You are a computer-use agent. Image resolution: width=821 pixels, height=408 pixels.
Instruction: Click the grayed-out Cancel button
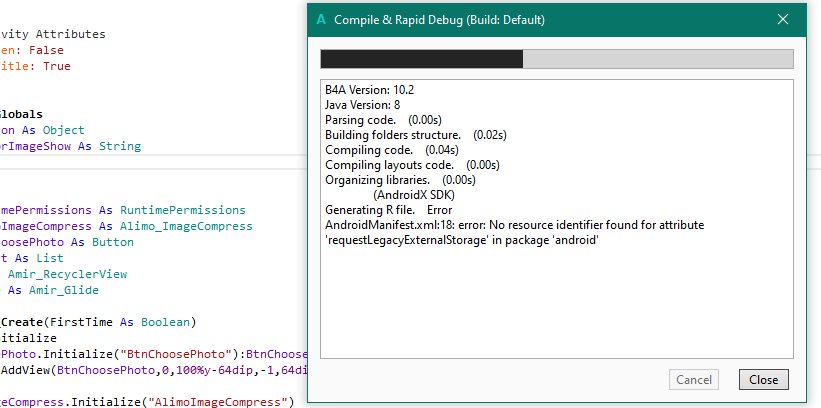pos(694,380)
